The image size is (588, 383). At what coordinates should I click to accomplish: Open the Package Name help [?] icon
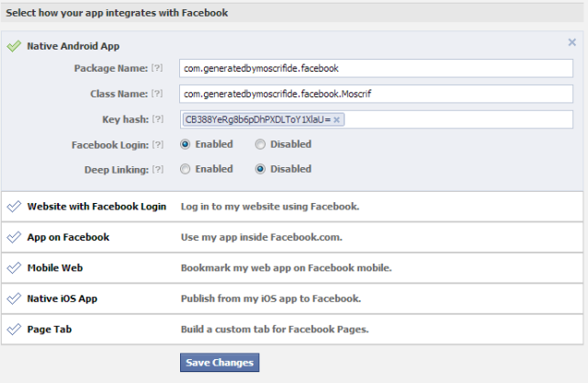point(157,68)
